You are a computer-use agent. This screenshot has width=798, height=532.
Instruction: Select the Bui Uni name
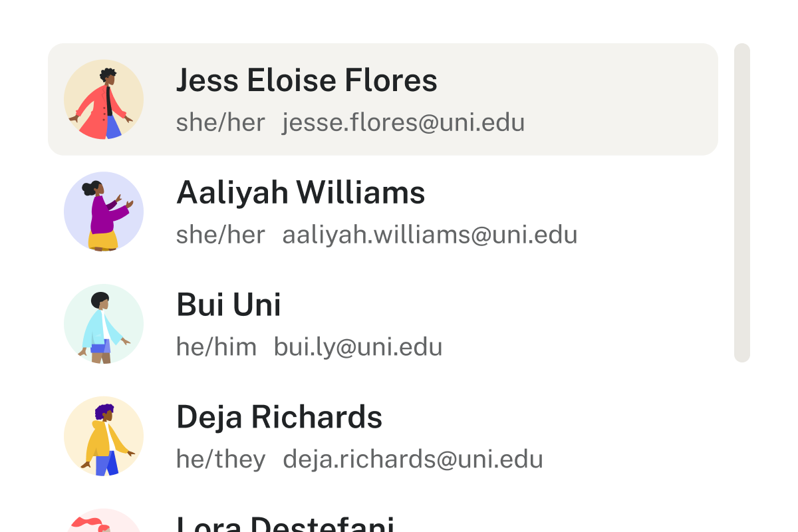[229, 305]
